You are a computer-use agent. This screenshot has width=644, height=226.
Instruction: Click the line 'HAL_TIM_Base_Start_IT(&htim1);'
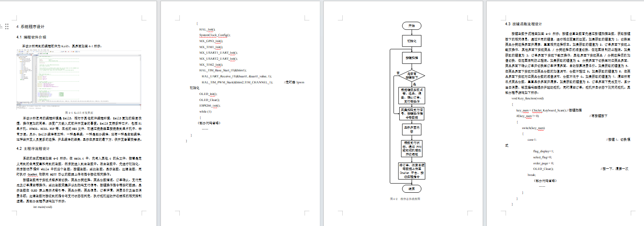coord(223,70)
